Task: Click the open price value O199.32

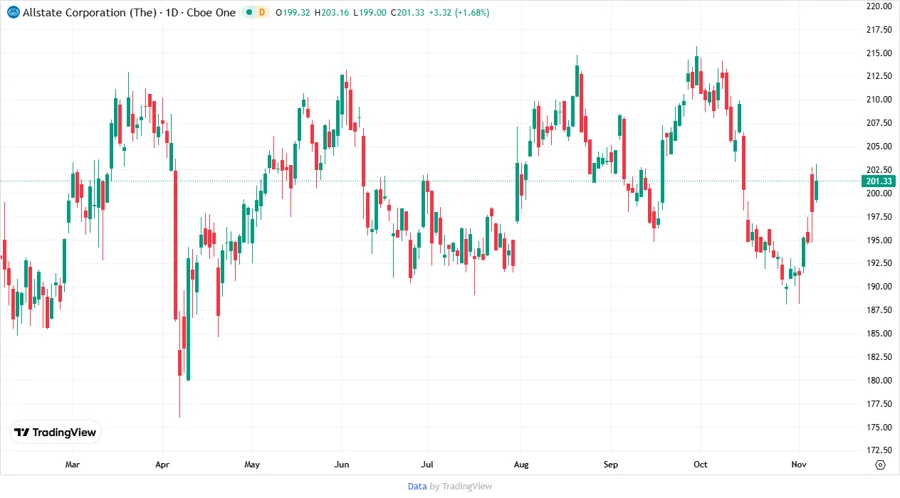Action: click(293, 13)
